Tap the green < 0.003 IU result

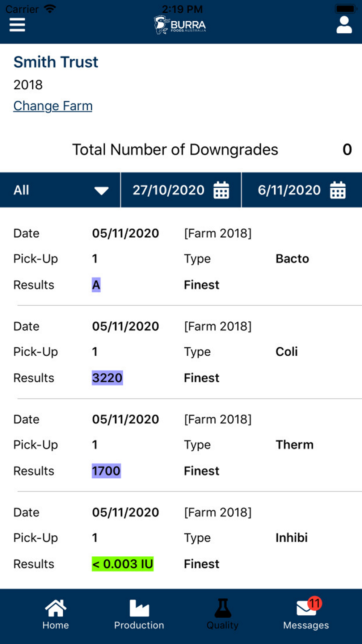coord(123,564)
